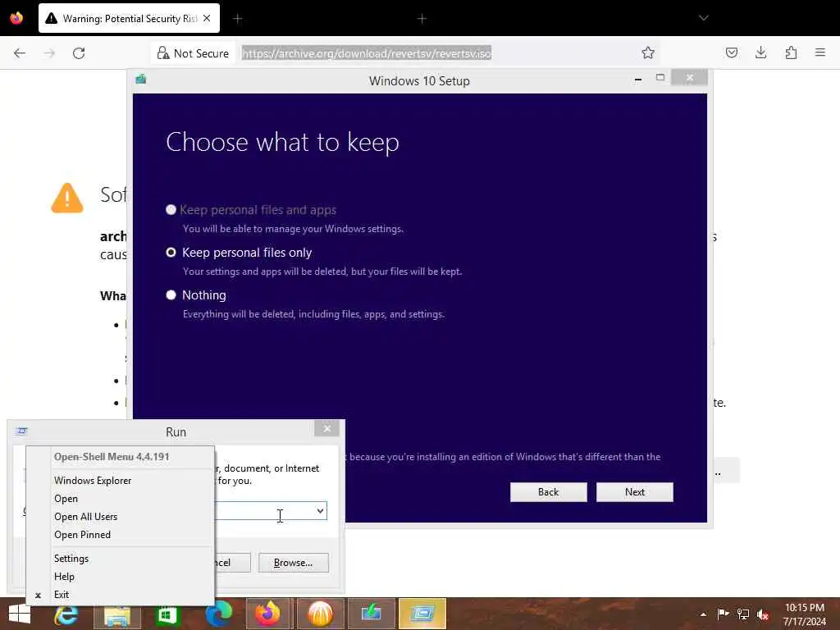Image resolution: width=840 pixels, height=630 pixels.
Task: Open the network tray icon
Action: pos(743,614)
